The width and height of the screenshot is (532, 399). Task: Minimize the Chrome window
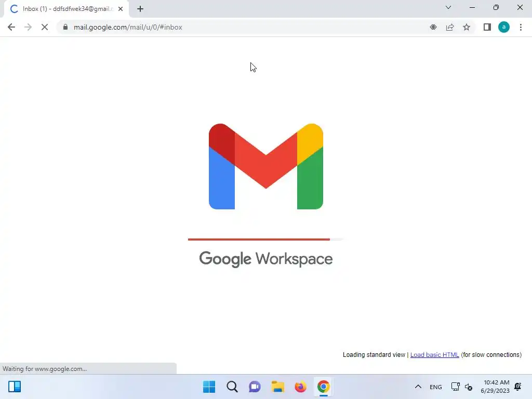(472, 7)
